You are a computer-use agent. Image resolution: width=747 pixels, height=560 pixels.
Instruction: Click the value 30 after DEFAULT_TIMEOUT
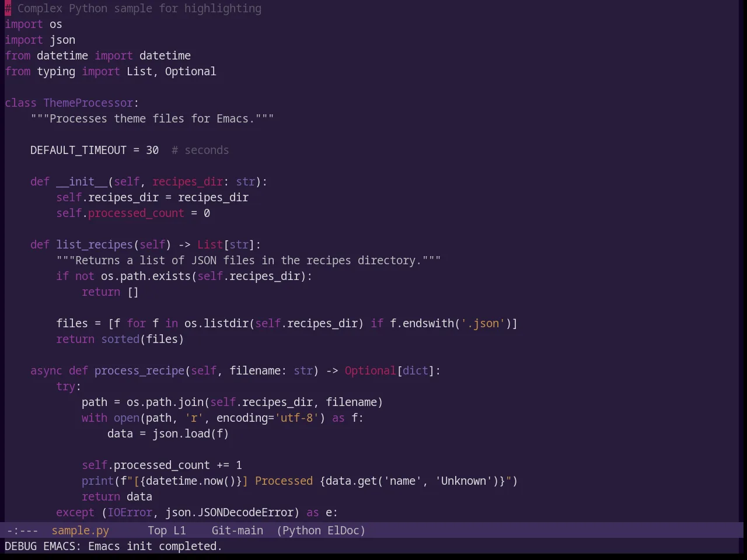click(152, 150)
